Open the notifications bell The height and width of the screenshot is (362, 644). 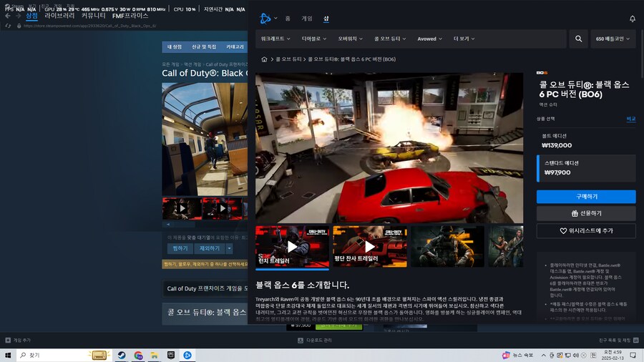632,19
